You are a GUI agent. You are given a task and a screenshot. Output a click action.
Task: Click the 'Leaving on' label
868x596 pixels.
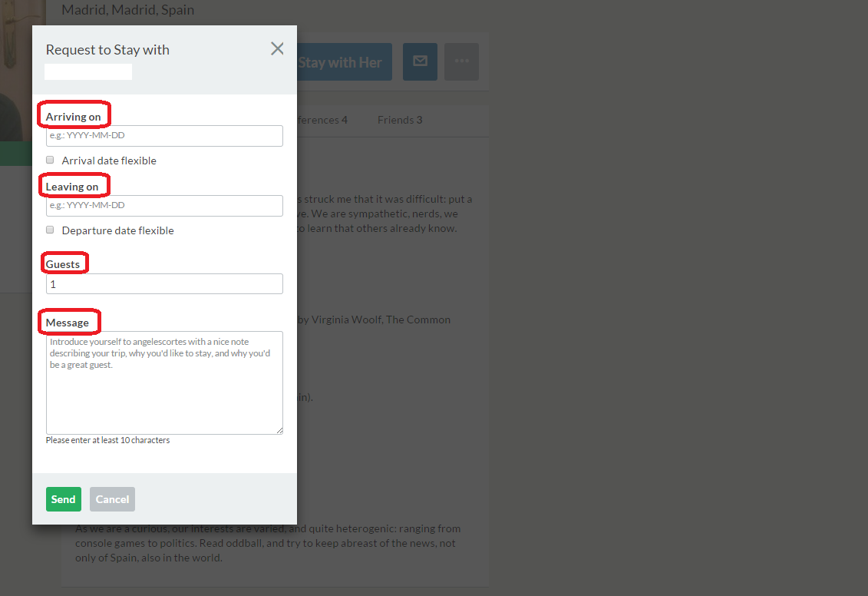click(x=72, y=187)
